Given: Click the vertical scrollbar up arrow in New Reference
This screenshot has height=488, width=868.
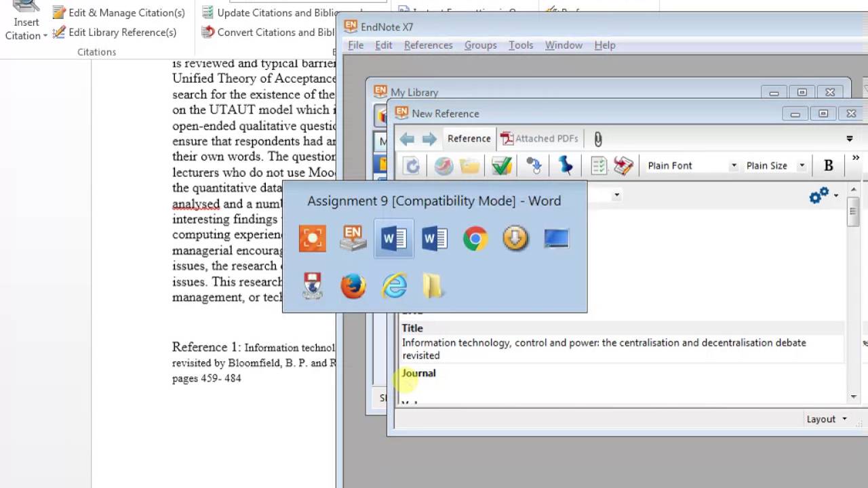Looking at the screenshot, I should click(854, 190).
